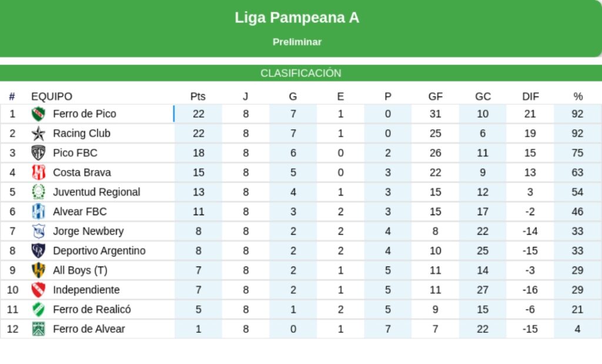Click the Ferro de Pico club crest
The width and height of the screenshot is (602, 364).
[x=38, y=114]
